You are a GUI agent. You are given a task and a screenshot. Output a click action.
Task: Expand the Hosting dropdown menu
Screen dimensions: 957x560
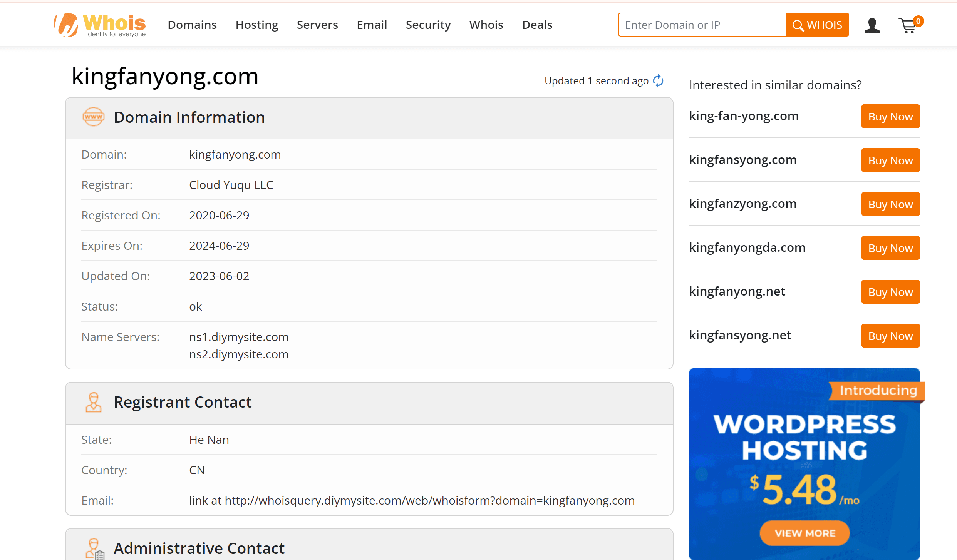[257, 25]
